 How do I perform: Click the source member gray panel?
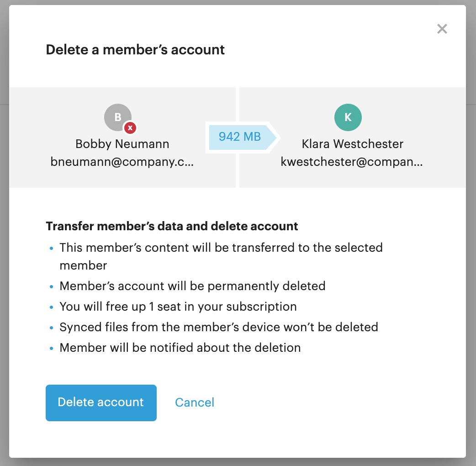coord(122,138)
